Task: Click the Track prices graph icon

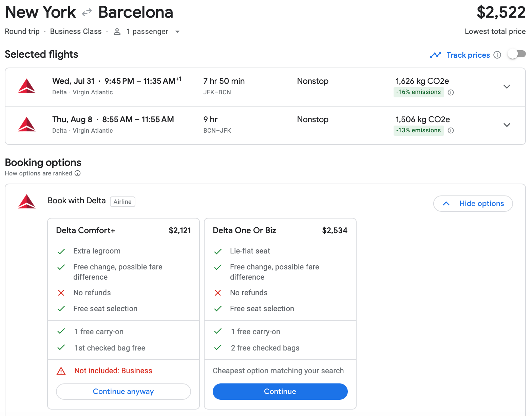Action: [435, 55]
